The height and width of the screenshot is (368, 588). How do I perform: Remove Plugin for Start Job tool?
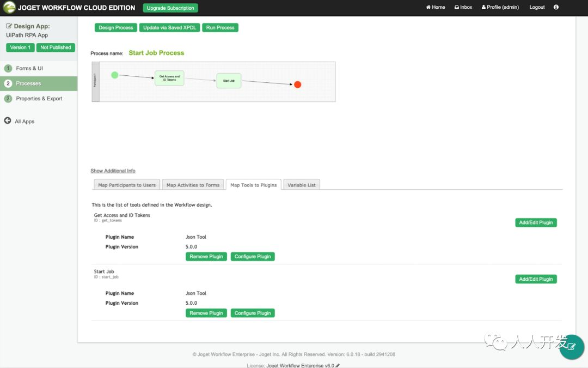206,313
